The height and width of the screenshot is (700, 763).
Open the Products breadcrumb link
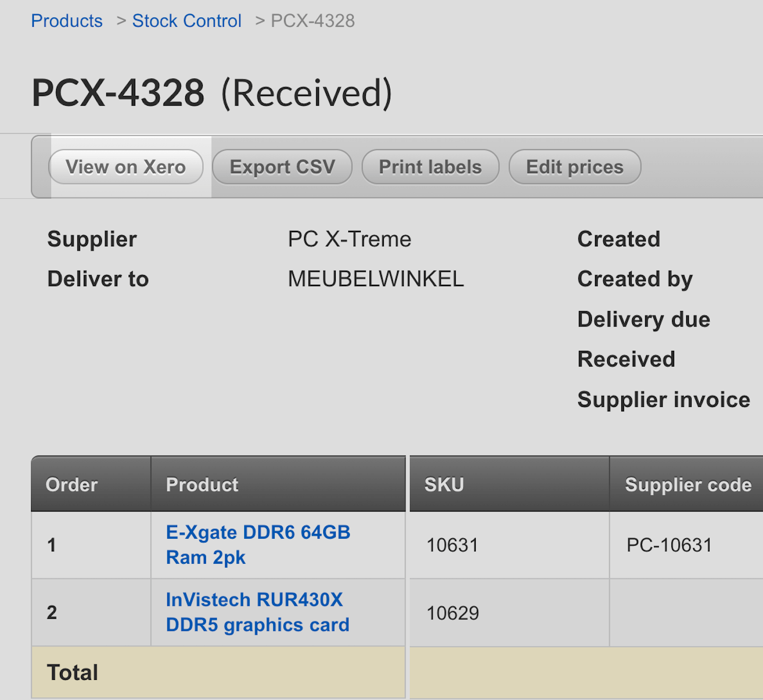(66, 21)
